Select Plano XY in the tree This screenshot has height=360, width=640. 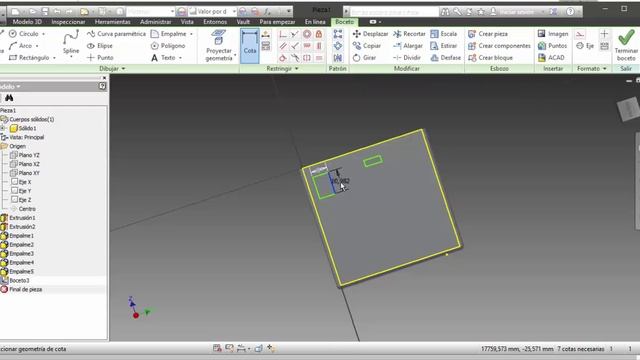[25, 173]
